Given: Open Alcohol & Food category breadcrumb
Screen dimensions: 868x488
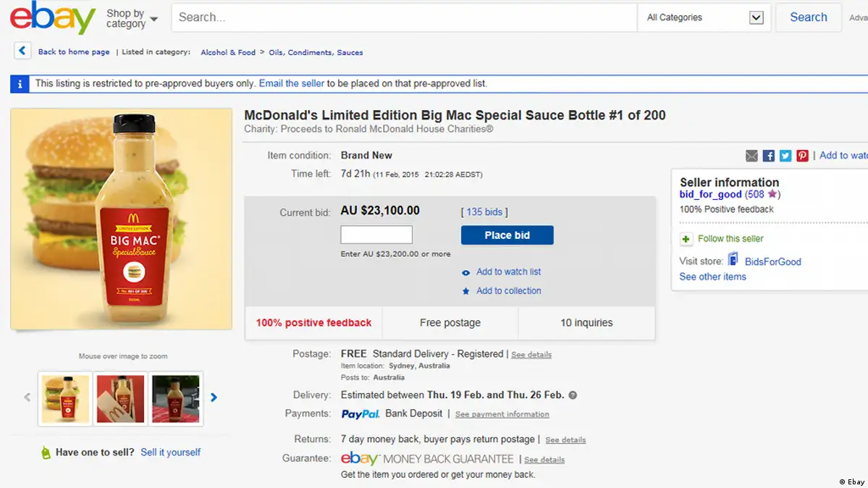Looking at the screenshot, I should 228,52.
